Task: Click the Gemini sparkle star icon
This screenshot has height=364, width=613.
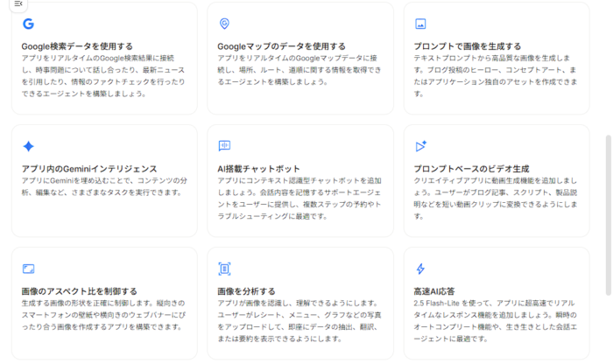Action: click(28, 146)
